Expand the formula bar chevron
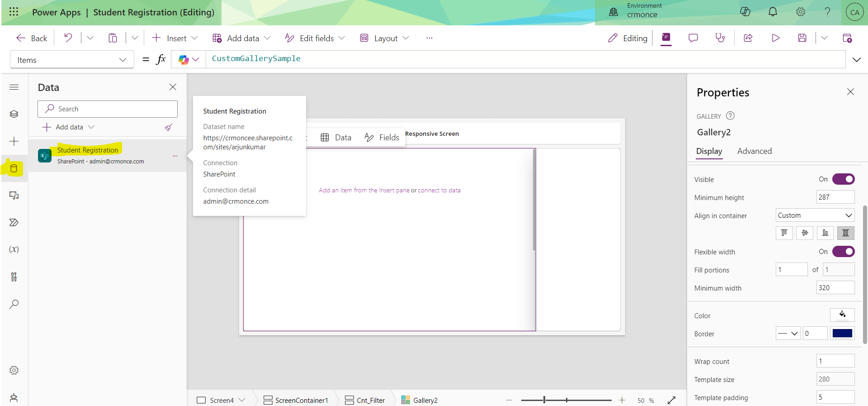 click(857, 60)
